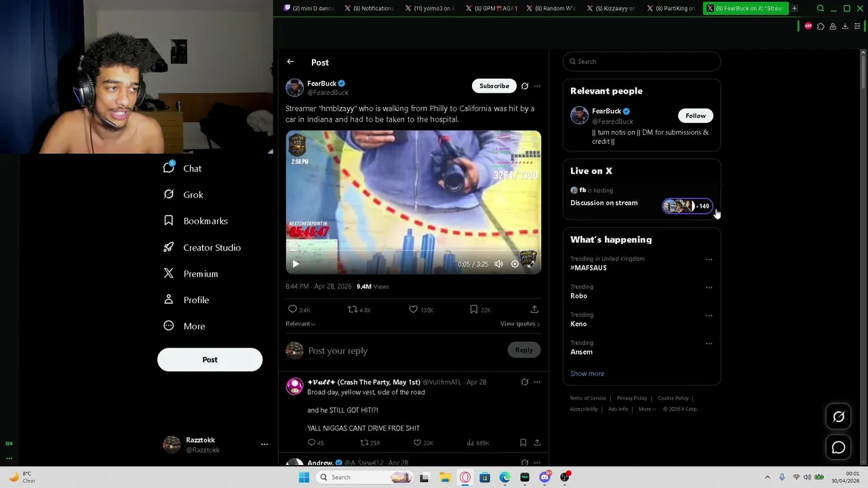Open a new browser tab
The image size is (868, 488).
(794, 8)
